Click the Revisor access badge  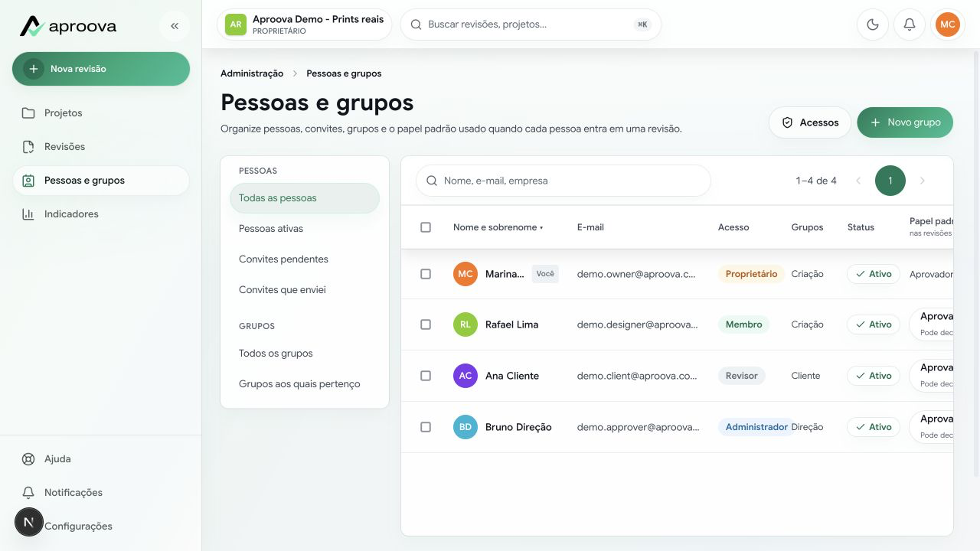click(x=741, y=376)
